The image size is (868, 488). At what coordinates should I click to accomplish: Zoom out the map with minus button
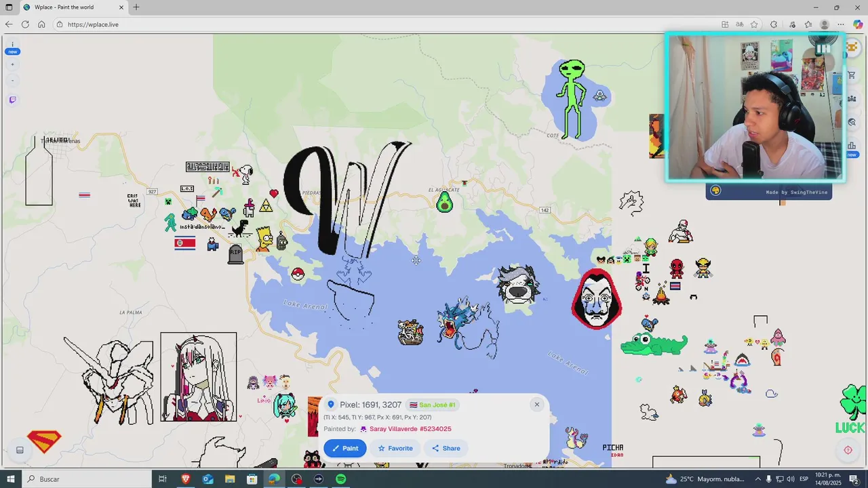[x=12, y=80]
